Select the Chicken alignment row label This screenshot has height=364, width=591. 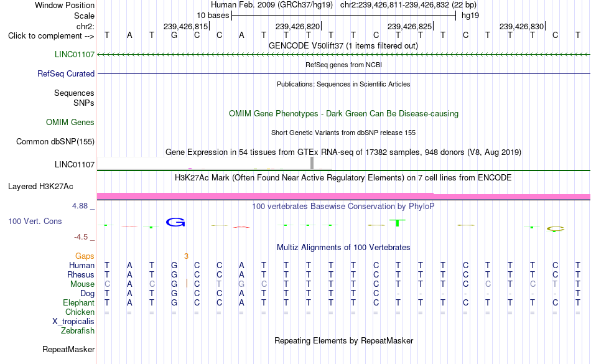(80, 312)
